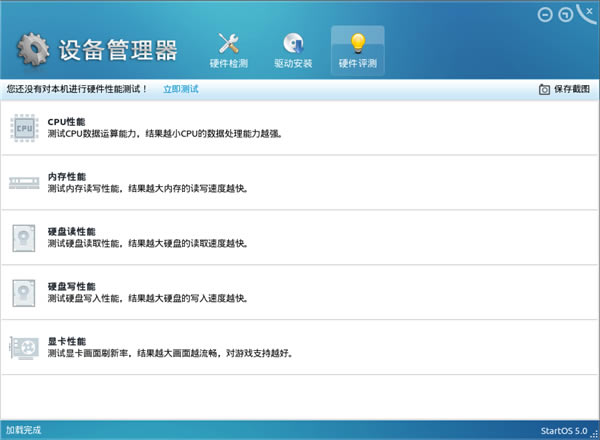The height and width of the screenshot is (440, 600).
Task: Select the CPU性能 heading
Action: coord(66,122)
